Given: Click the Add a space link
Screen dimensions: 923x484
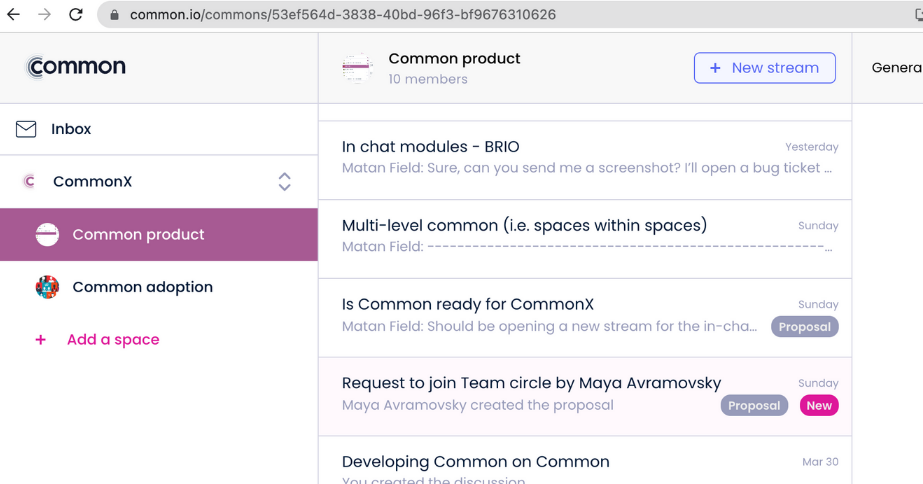Looking at the screenshot, I should coord(113,340).
